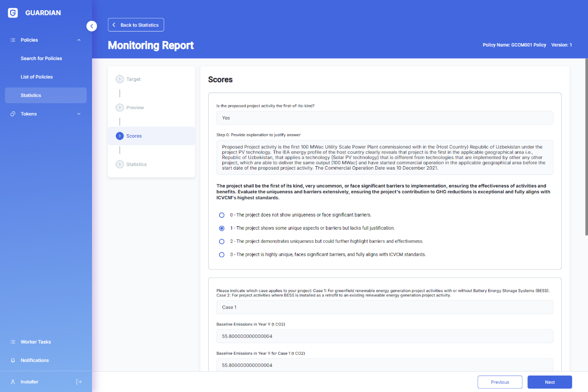The height and width of the screenshot is (392, 588).
Task: Expand the Tokens menu chevron
Action: click(79, 114)
